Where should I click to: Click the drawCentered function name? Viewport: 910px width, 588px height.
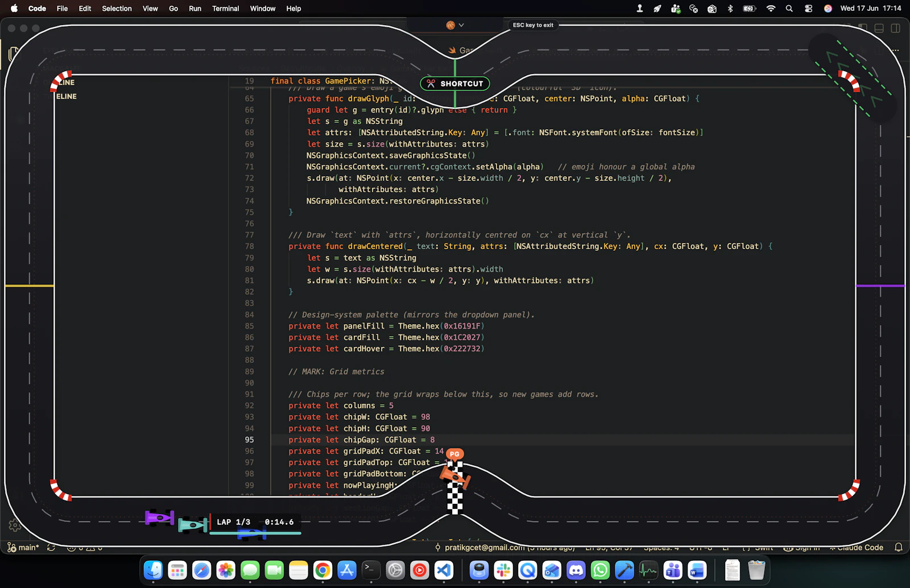pos(375,246)
